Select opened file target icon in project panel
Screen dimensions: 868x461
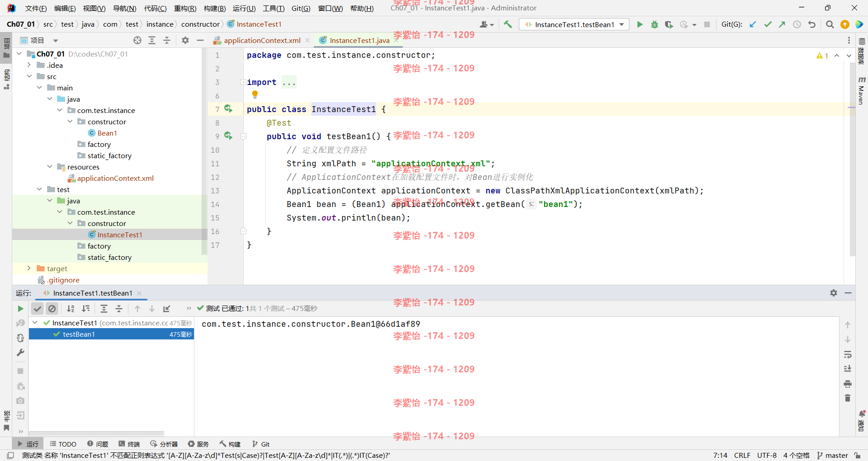pos(137,40)
